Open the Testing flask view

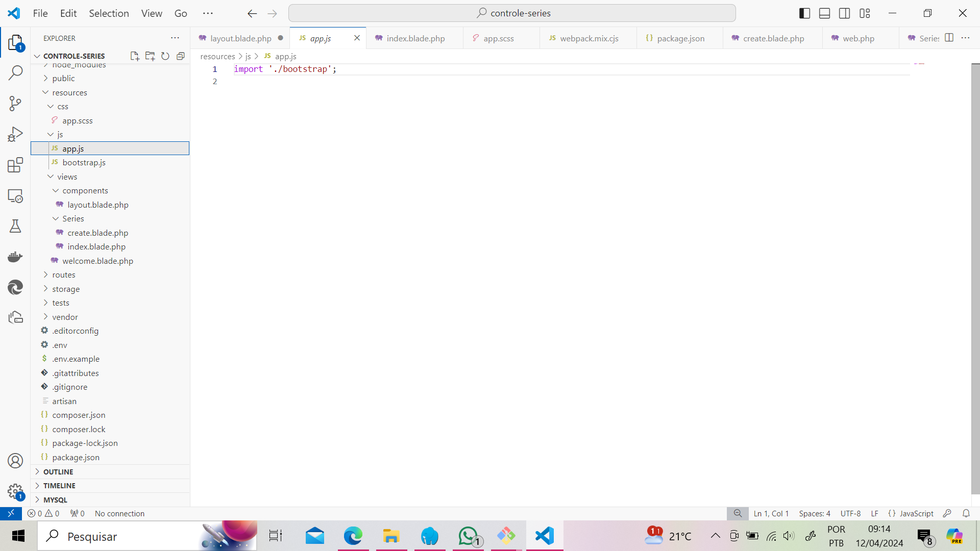click(x=15, y=226)
